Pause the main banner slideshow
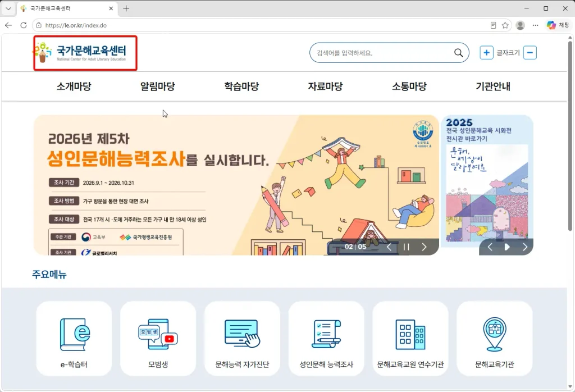 click(407, 247)
